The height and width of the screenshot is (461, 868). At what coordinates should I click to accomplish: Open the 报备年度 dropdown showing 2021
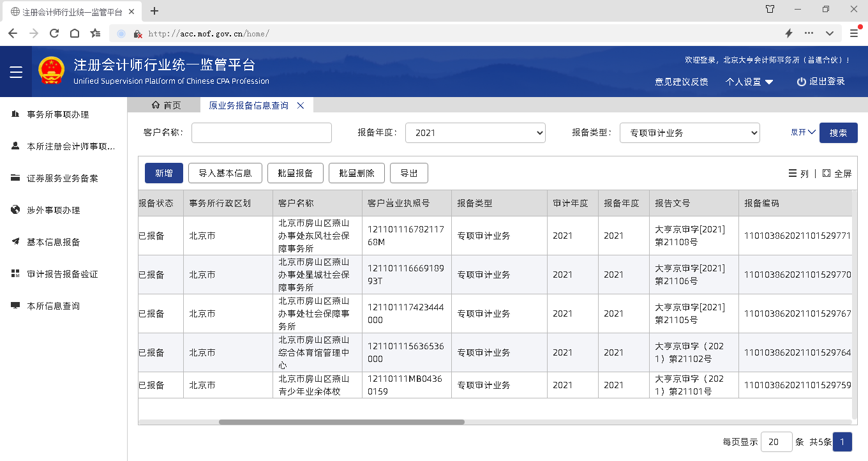[475, 133]
